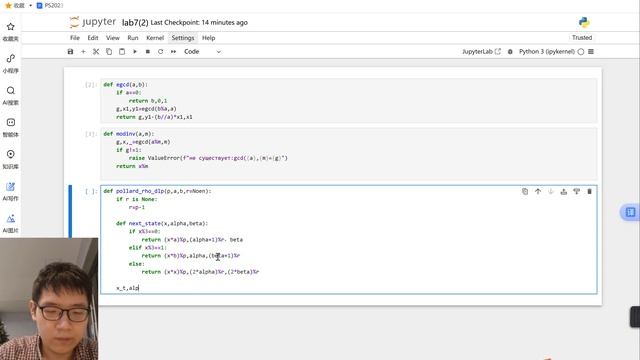Screen dimensions: 640x360
Task: Duplicate the active cell from the cell toolbar
Action: point(525,191)
